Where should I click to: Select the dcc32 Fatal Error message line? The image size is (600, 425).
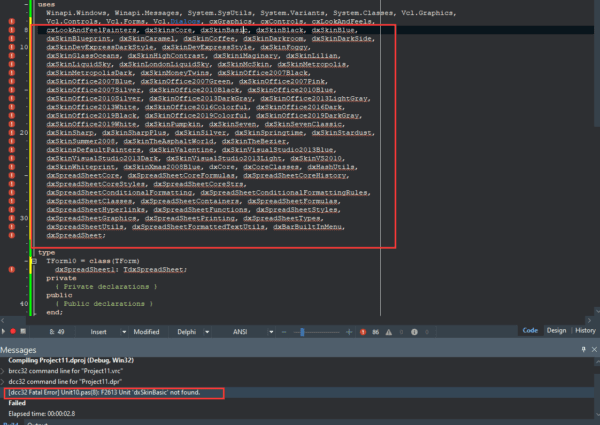pyautogui.click(x=104, y=392)
